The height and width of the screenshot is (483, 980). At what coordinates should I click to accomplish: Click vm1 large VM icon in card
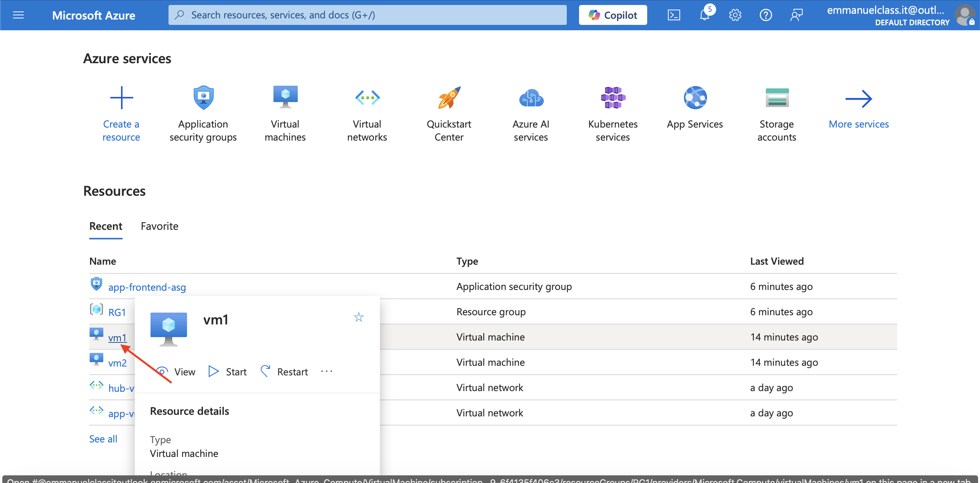(x=169, y=329)
